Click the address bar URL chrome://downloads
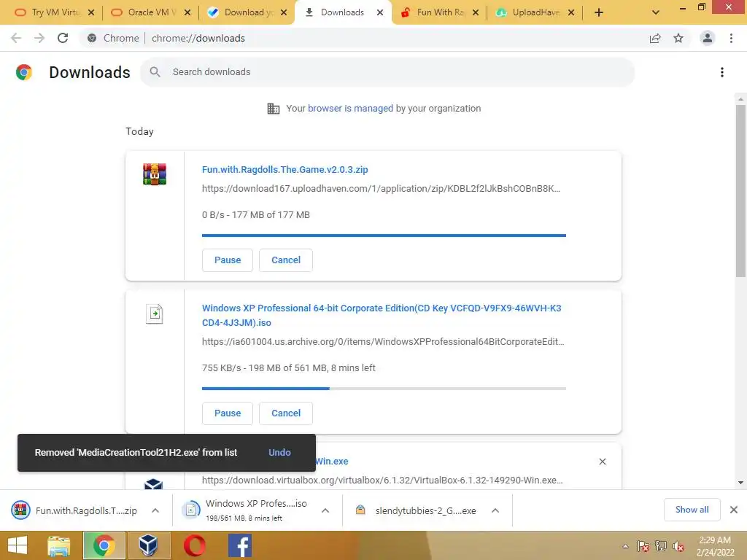 [198, 38]
